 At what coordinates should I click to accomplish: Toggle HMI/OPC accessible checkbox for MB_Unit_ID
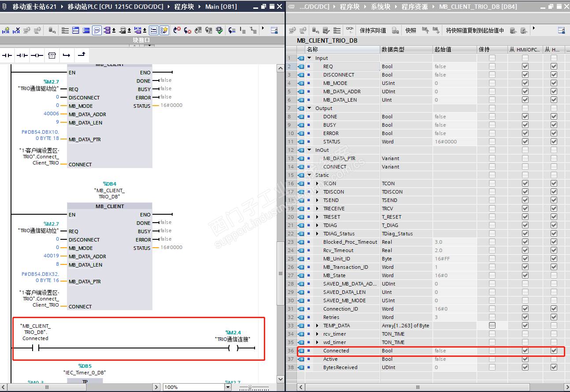[x=525, y=259]
